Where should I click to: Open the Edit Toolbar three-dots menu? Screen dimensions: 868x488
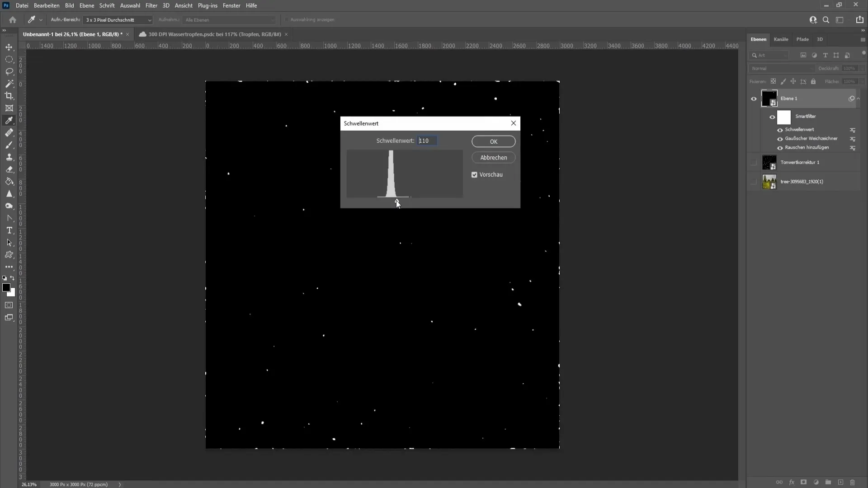pos(9,267)
